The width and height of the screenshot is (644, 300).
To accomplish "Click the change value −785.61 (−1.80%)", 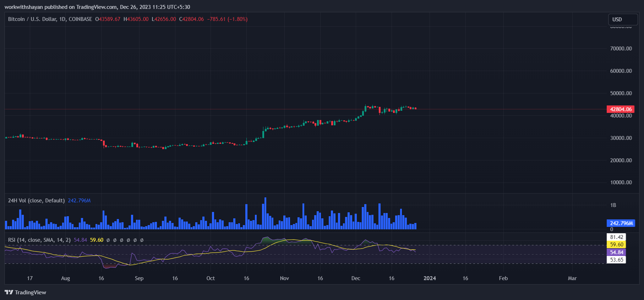I will [x=227, y=19].
